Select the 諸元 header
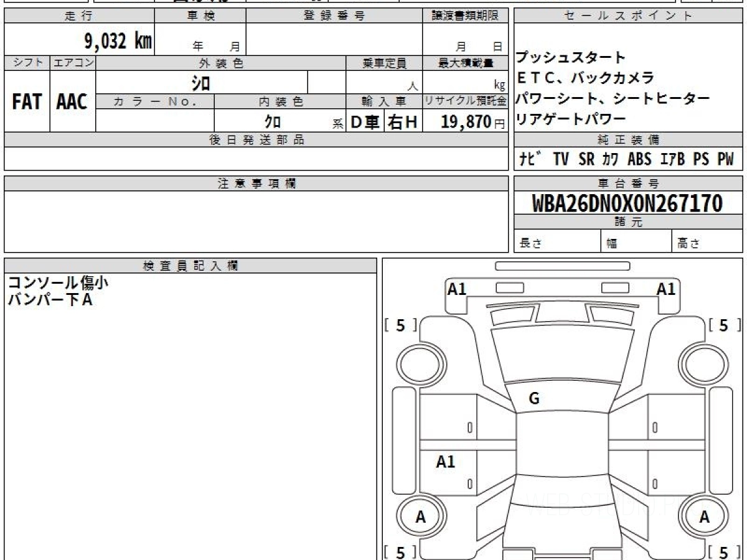 coord(628,222)
